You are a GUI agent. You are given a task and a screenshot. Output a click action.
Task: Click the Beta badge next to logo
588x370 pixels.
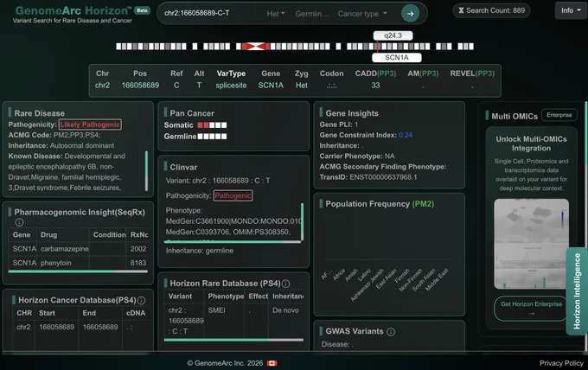pyautogui.click(x=142, y=10)
